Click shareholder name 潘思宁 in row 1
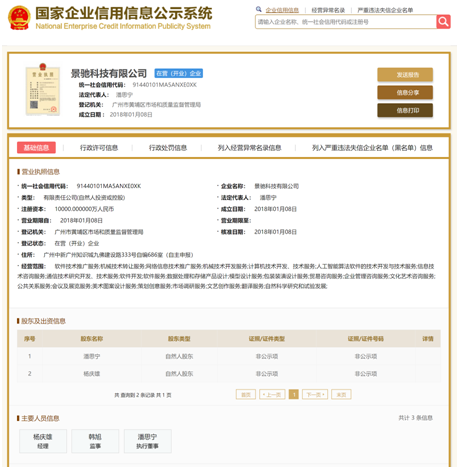This screenshot has height=469, width=459. pos(92,356)
